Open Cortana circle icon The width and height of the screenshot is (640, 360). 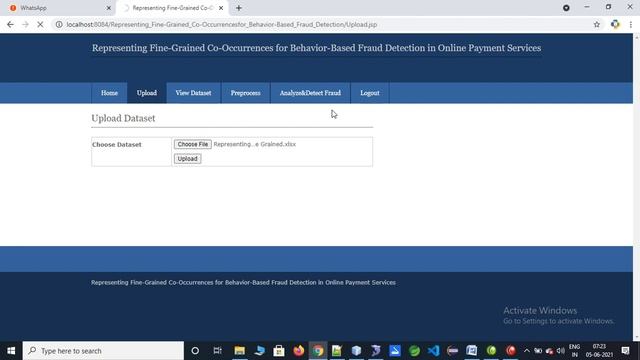pyautogui.click(x=195, y=351)
